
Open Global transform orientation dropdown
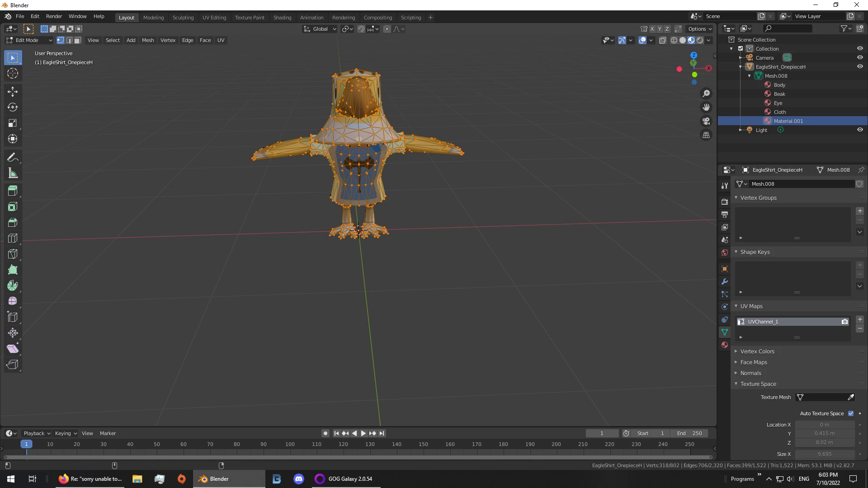pyautogui.click(x=320, y=29)
